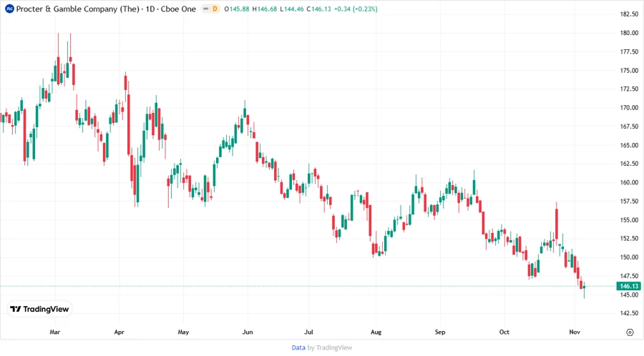This screenshot has height=356, width=644.
Task: Click the 180.00 price axis label
Action: 629,33
